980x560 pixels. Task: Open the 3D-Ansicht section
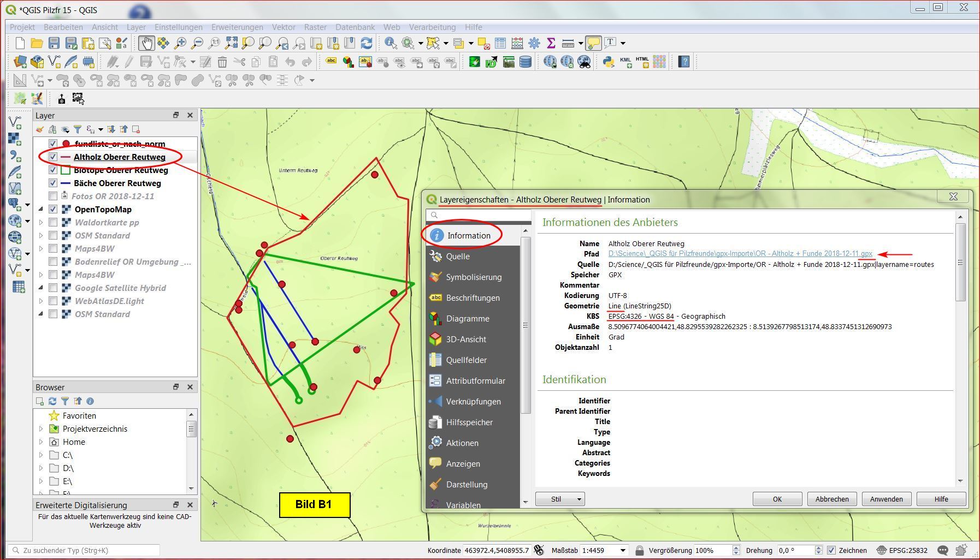coord(465,339)
